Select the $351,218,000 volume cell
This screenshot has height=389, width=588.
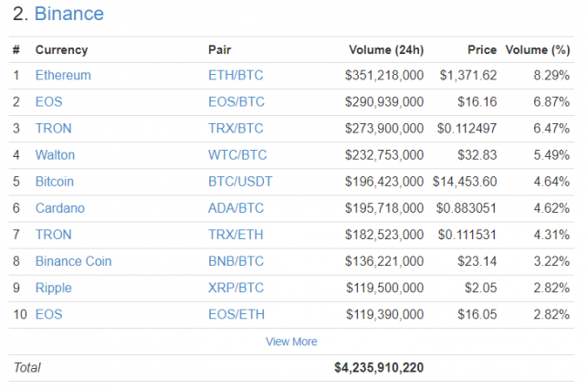coord(384,76)
